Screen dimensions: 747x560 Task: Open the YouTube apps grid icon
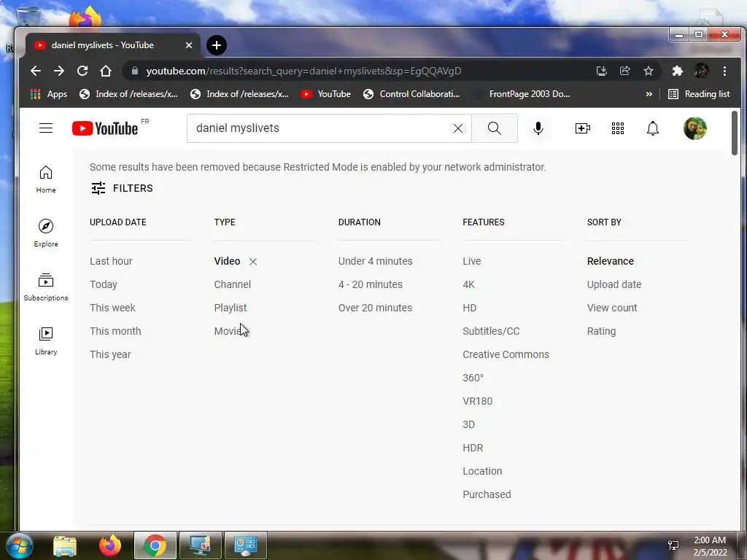617,128
